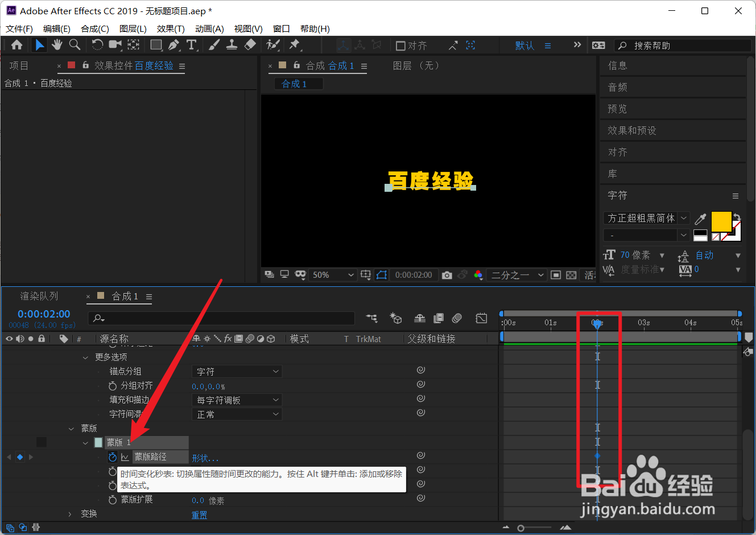Toggle the mask and shape path visibility icon

(x=382, y=275)
